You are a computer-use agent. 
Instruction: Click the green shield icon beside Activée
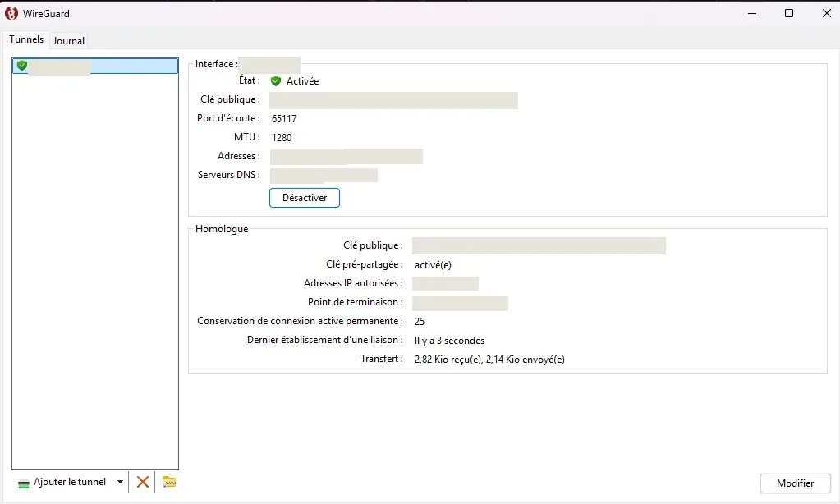[276, 81]
